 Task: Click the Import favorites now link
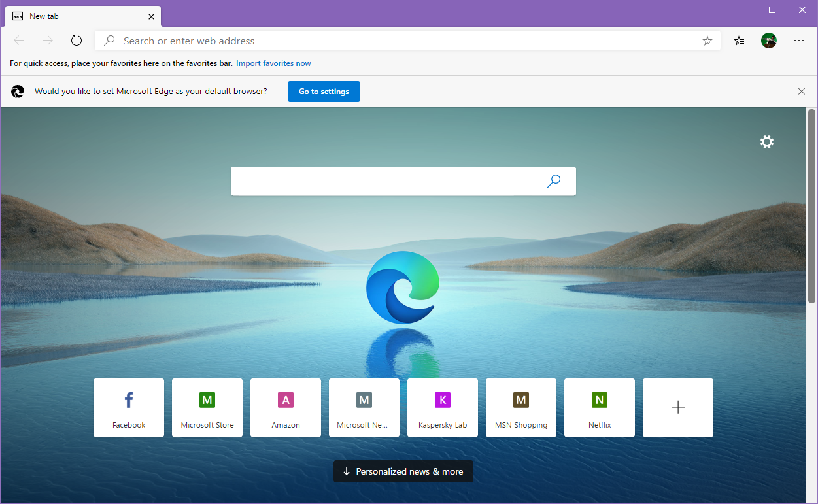pos(273,63)
